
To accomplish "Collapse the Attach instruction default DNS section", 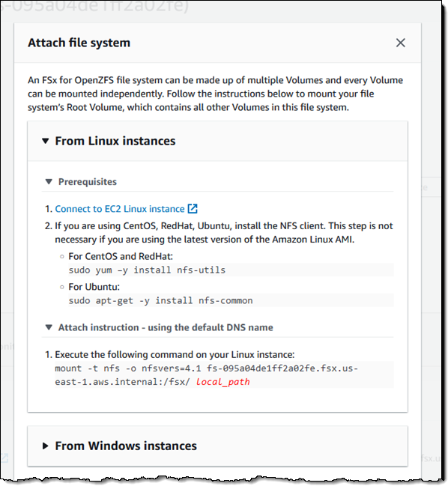I will [x=49, y=327].
